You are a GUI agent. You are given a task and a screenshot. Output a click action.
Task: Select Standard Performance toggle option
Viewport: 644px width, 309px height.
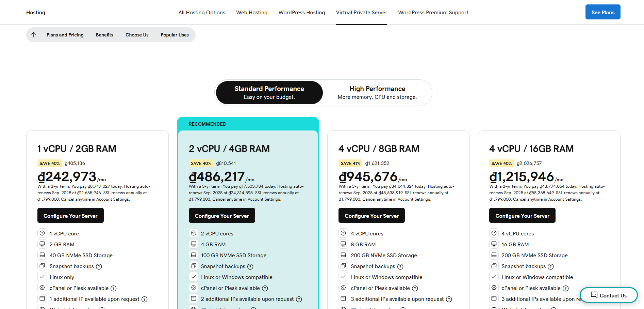point(269,93)
